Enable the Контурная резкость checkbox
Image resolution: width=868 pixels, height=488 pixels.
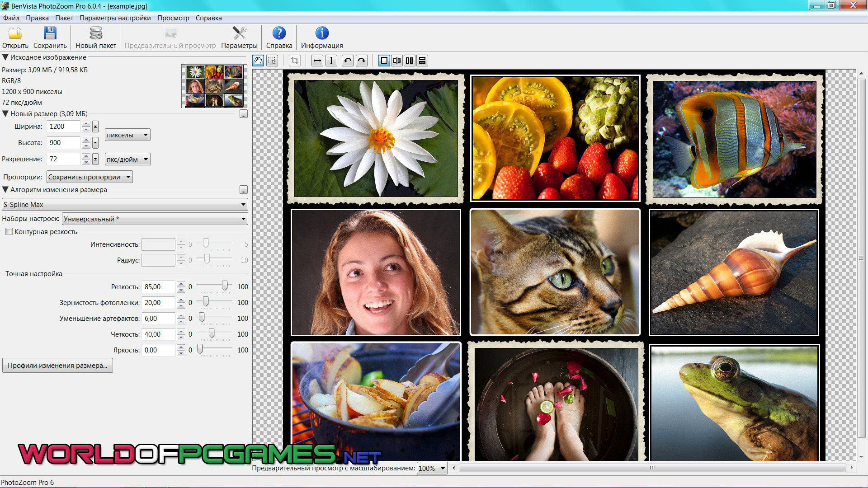coord(9,232)
